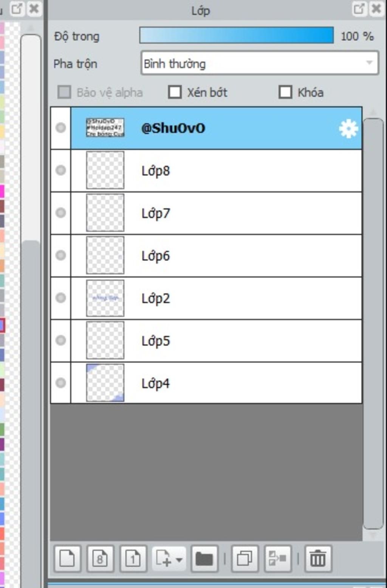The image size is (387, 588).
Task: Hide the Lớp4 layer
Action: 61,383
